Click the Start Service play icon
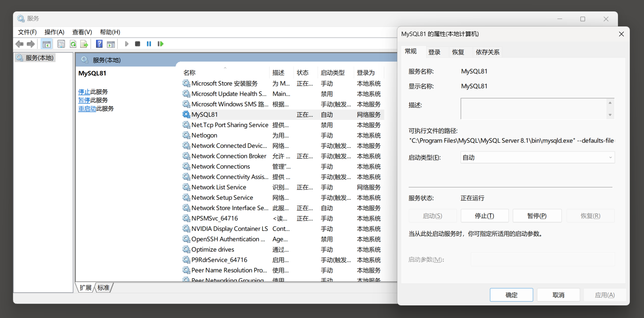 127,44
